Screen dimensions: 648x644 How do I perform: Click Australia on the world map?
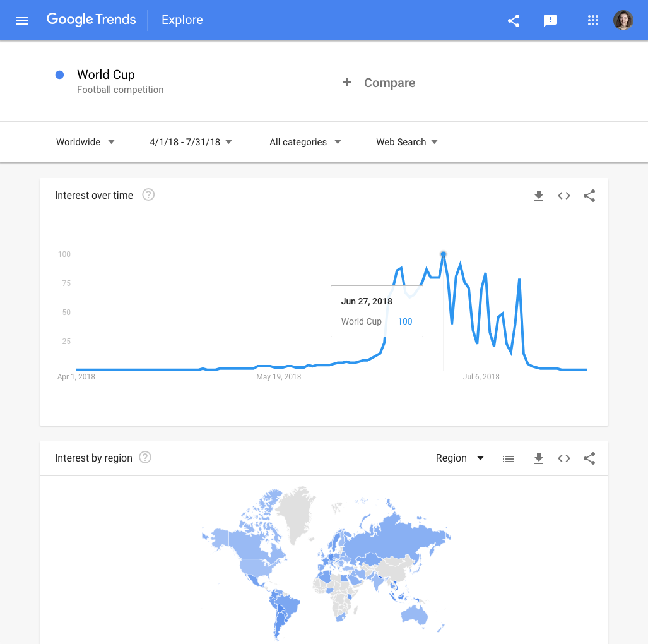point(415,615)
